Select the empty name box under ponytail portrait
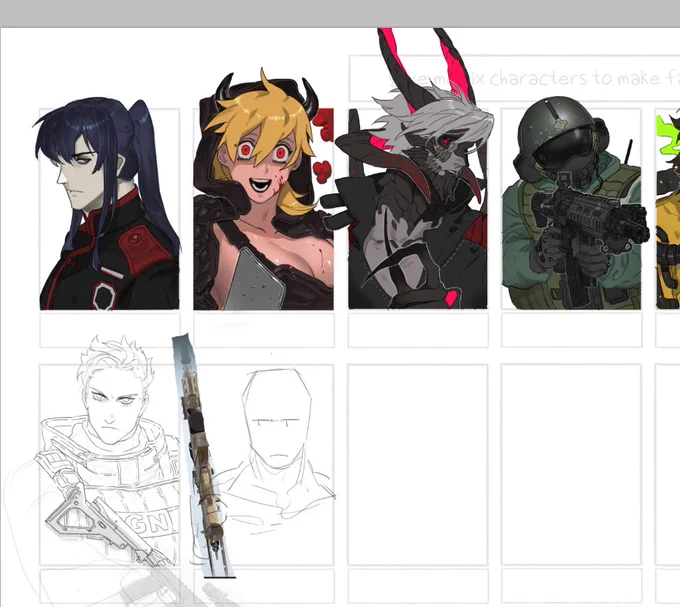The height and width of the screenshot is (607, 680). click(x=110, y=330)
